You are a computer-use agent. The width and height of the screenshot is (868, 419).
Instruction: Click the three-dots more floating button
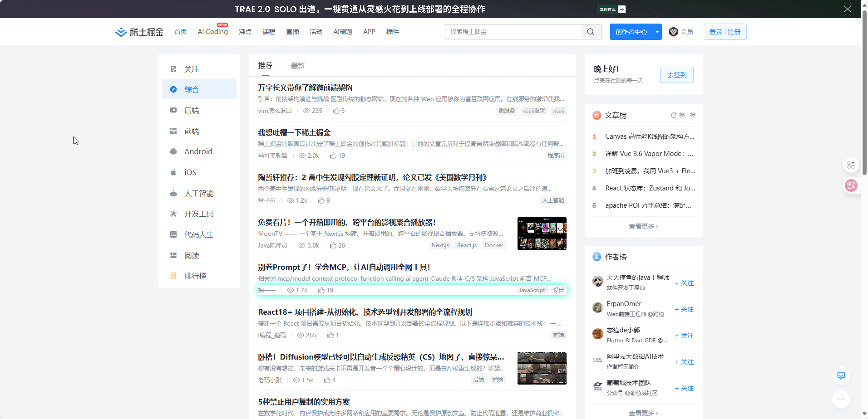(841, 399)
